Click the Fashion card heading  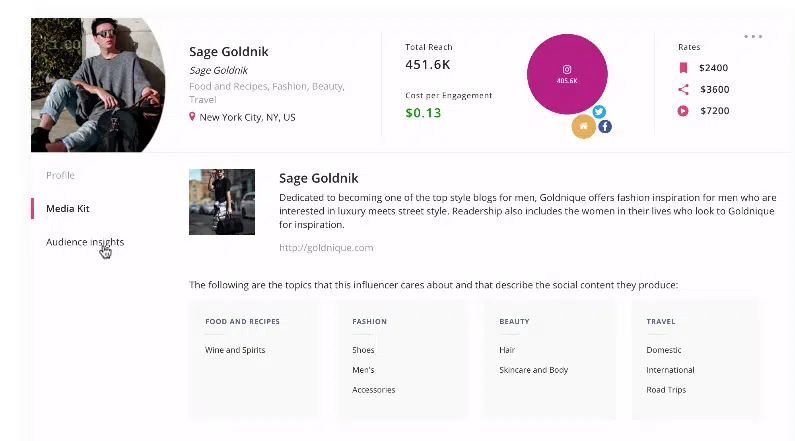coord(370,321)
